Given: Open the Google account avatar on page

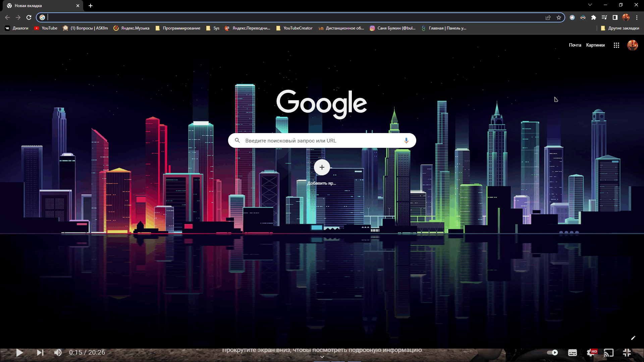Looking at the screenshot, I should click(x=633, y=45).
